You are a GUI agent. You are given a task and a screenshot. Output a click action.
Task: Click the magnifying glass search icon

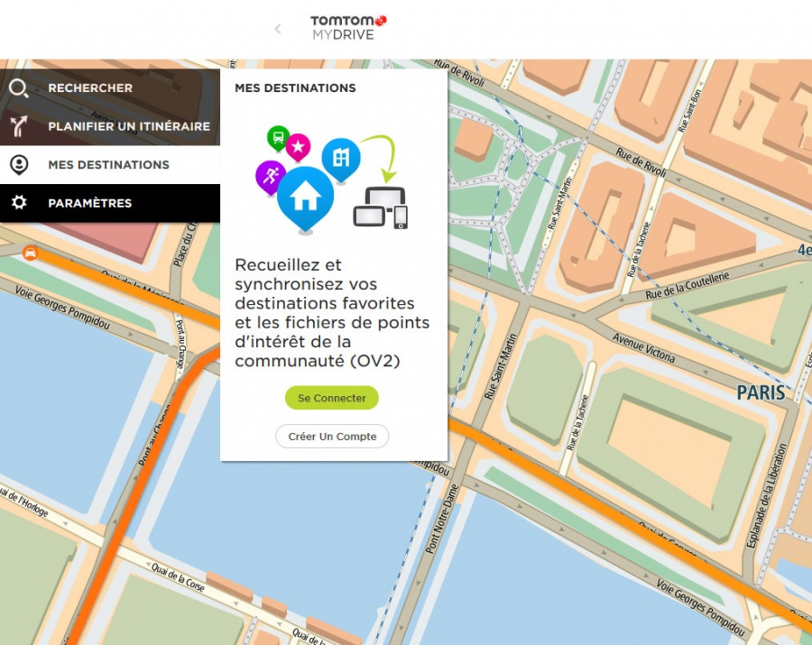[x=19, y=88]
